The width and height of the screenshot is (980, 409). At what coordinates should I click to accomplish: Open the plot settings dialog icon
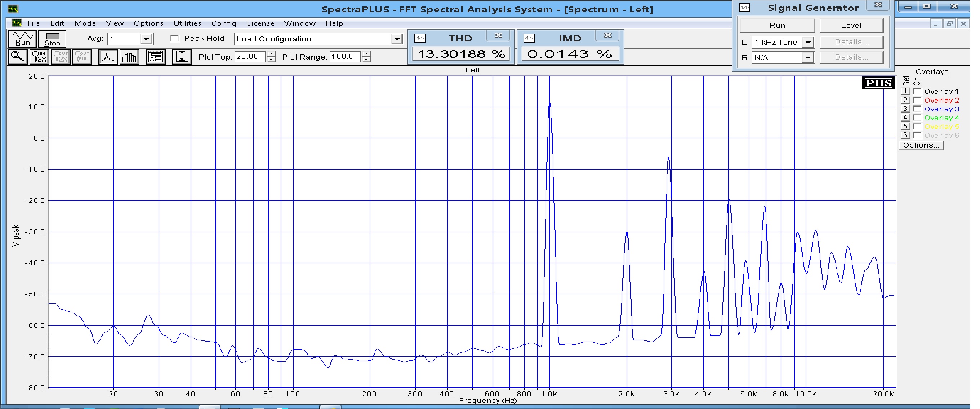[x=155, y=57]
